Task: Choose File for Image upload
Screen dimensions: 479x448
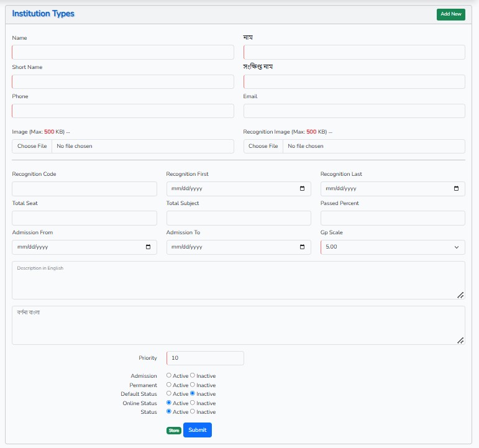Action: (x=32, y=146)
